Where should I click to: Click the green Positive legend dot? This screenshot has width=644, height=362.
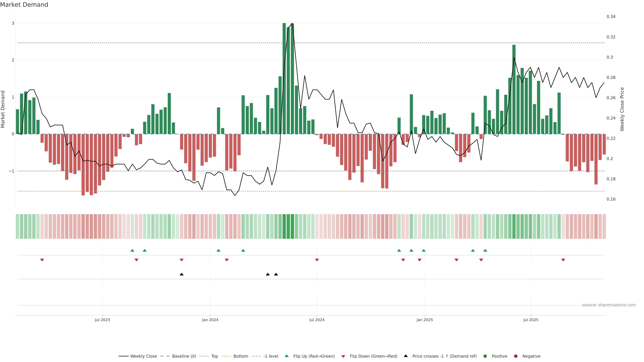(485, 356)
